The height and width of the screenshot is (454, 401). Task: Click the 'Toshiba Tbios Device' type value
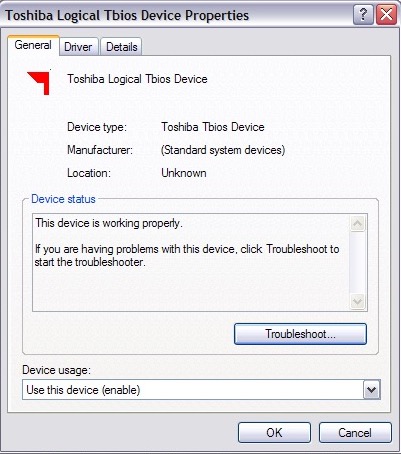[x=213, y=127]
